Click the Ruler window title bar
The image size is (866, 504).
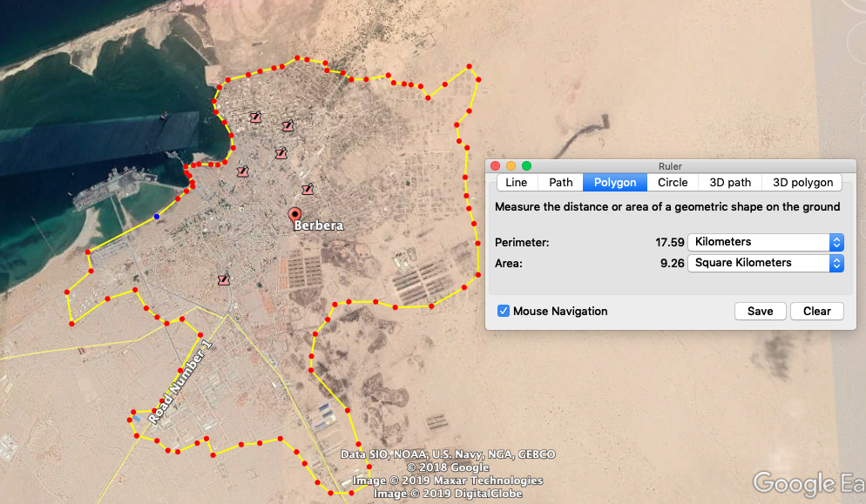point(671,165)
